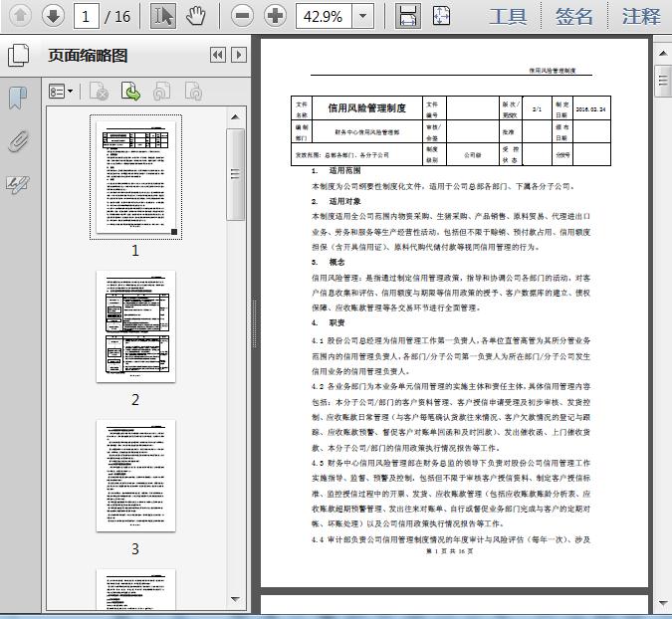The image size is (672, 619).
Task: Click document scroll up arrow
Action: click(x=663, y=54)
